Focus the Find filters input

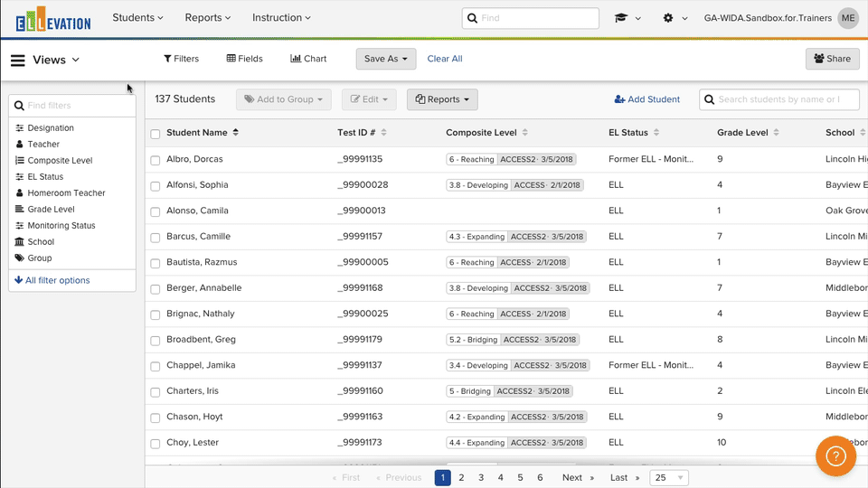click(72, 106)
